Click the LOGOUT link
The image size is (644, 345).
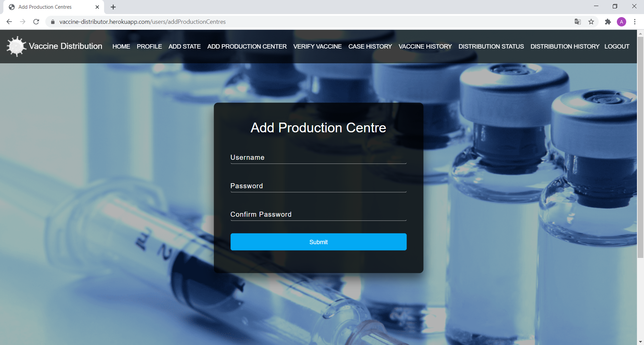point(617,47)
